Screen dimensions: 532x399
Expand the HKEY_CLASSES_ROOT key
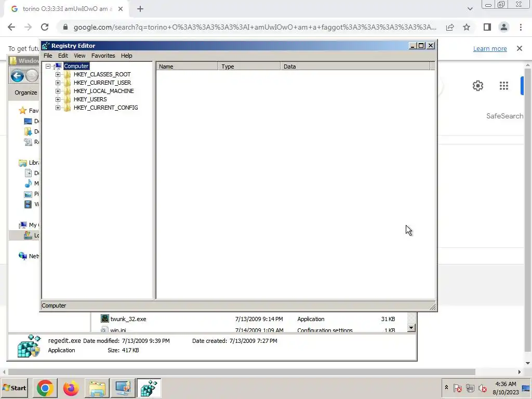[x=58, y=74]
